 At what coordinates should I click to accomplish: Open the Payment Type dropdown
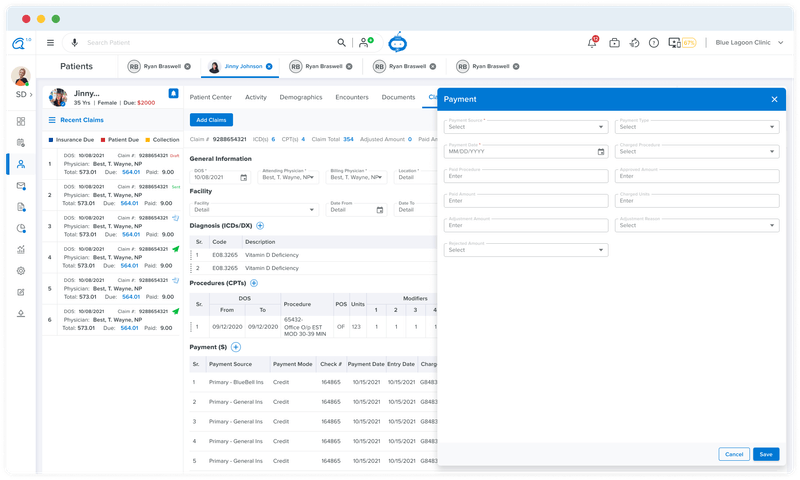tap(698, 127)
